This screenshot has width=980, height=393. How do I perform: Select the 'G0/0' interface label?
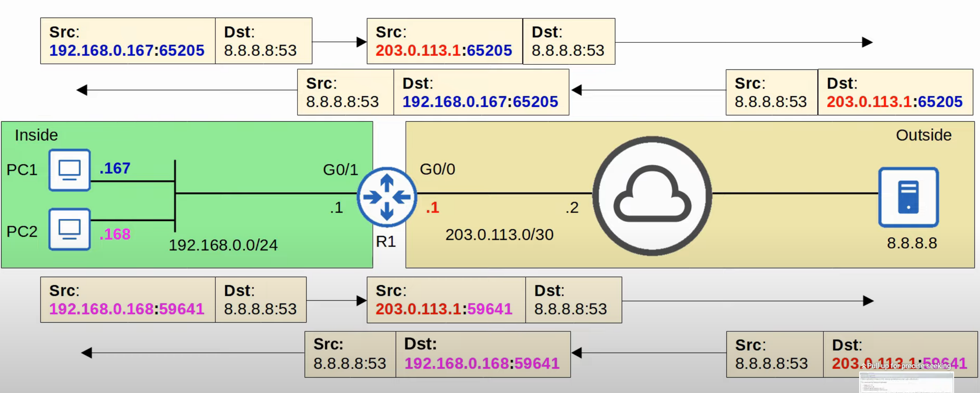click(x=438, y=169)
